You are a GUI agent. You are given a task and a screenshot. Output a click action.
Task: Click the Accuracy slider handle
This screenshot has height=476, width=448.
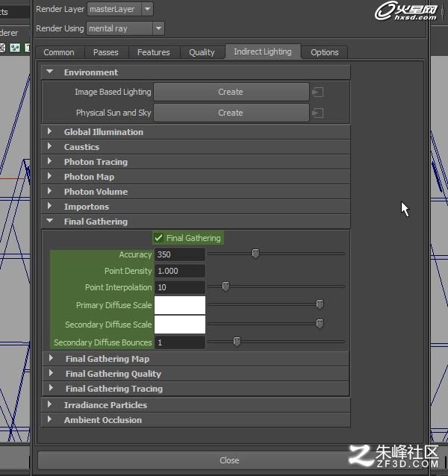click(x=256, y=254)
